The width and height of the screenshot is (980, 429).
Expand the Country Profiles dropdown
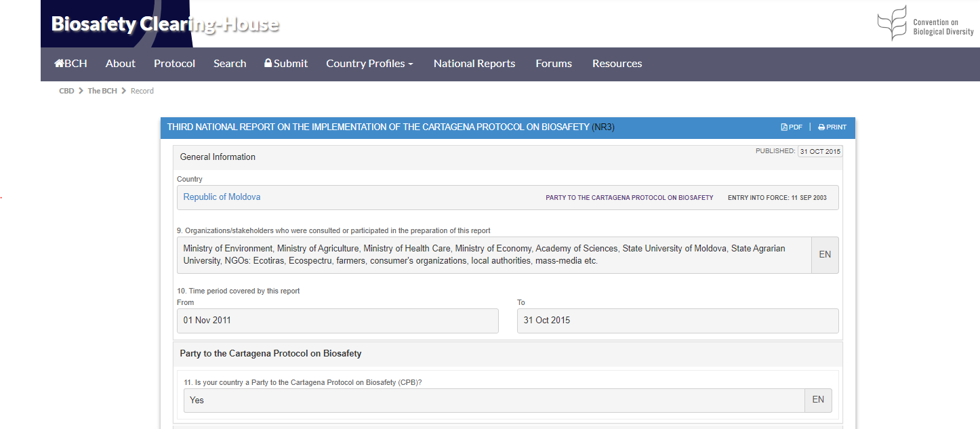pos(369,64)
